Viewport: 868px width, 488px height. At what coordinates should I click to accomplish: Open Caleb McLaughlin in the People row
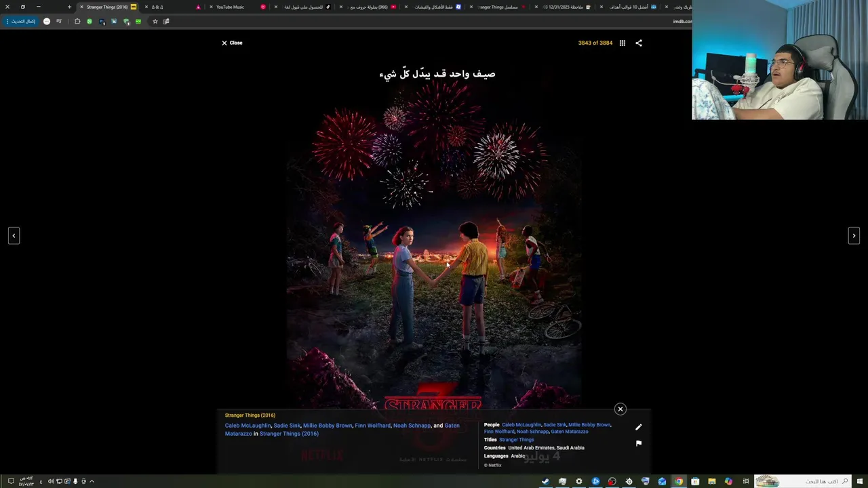point(521,425)
